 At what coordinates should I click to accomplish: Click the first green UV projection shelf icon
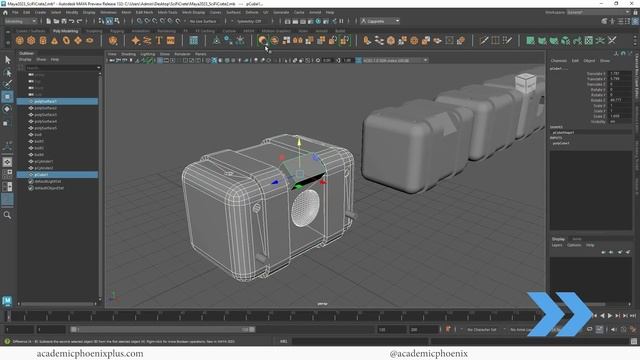(x=530, y=40)
